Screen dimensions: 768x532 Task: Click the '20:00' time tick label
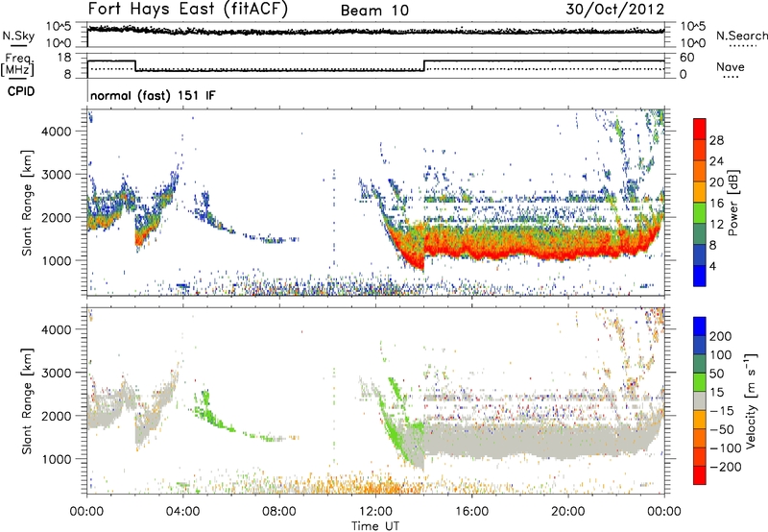click(568, 512)
